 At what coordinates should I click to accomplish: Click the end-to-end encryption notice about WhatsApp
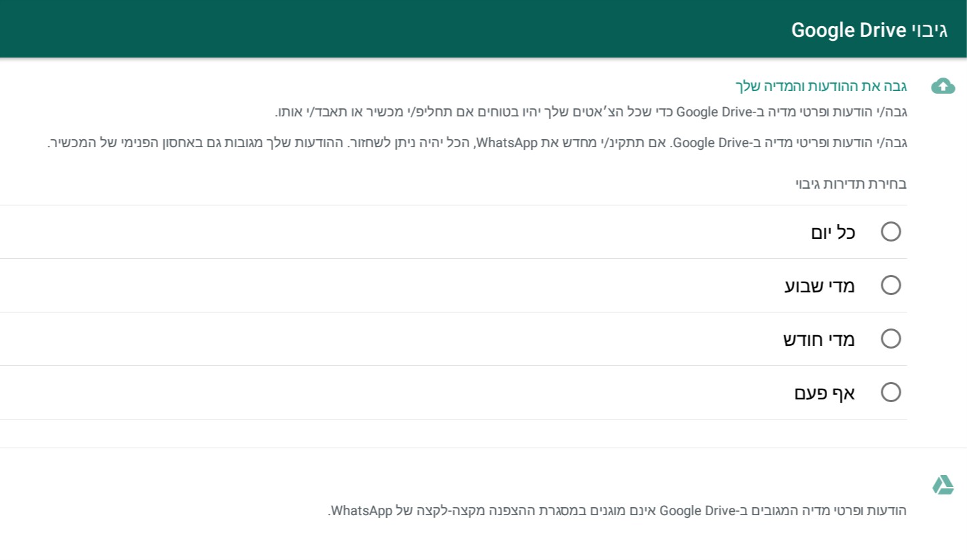[x=617, y=511]
